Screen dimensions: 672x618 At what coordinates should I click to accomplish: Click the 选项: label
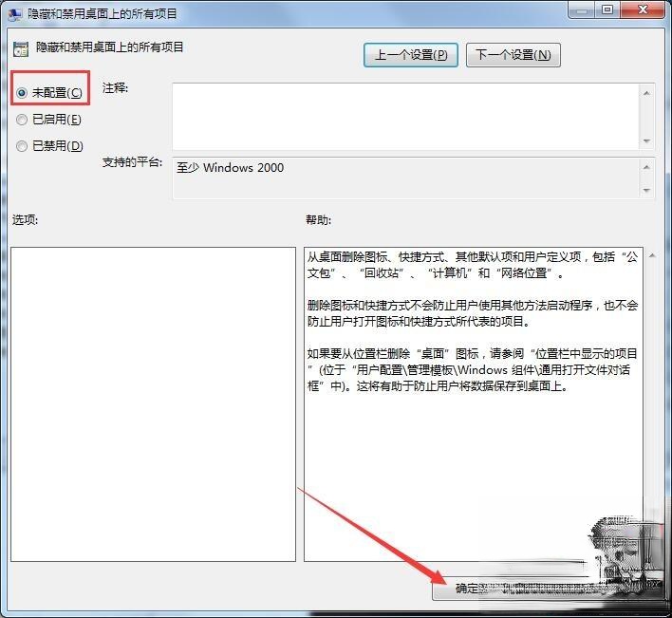pos(26,220)
